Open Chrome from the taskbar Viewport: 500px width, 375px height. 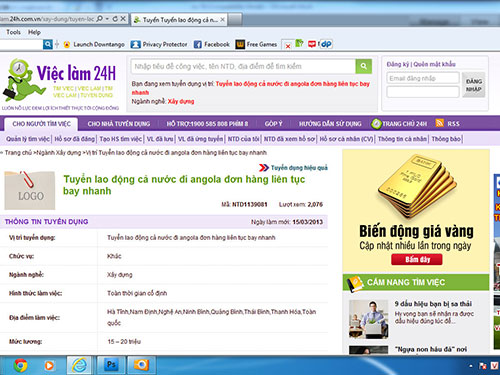click(x=21, y=366)
